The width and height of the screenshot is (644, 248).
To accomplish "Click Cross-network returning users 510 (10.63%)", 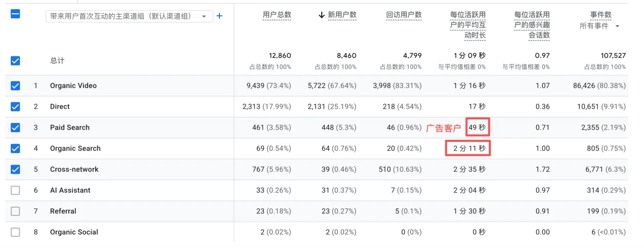I will [401, 169].
